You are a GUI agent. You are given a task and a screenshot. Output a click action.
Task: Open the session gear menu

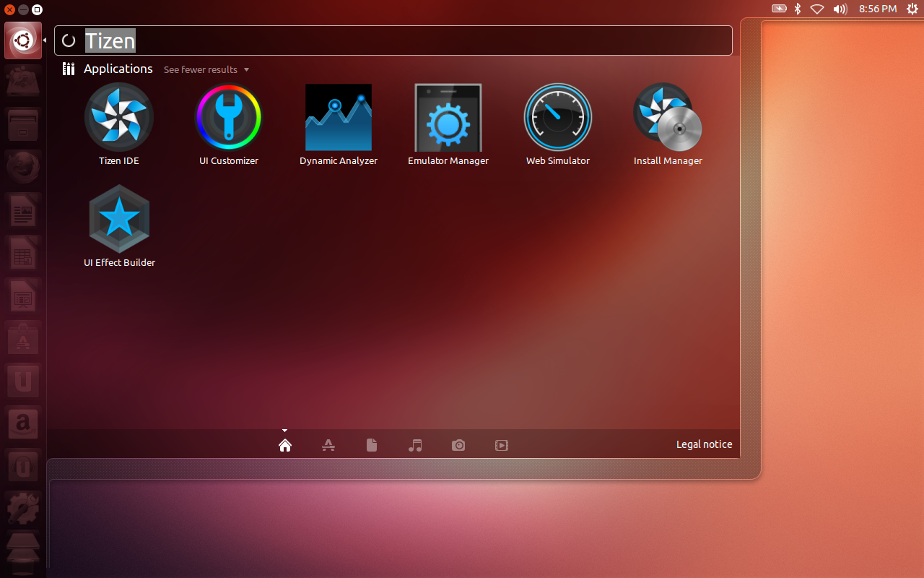tap(912, 9)
